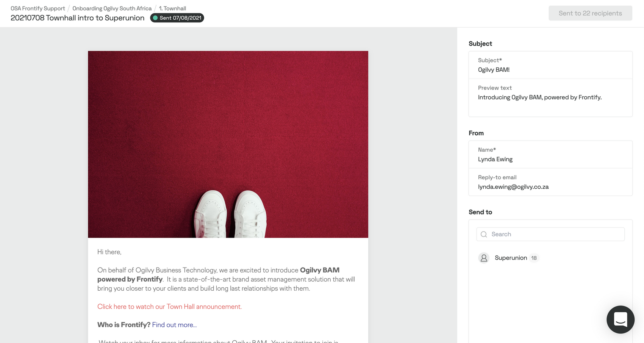Click the Superunion group avatar icon
644x343 pixels.
tap(484, 258)
